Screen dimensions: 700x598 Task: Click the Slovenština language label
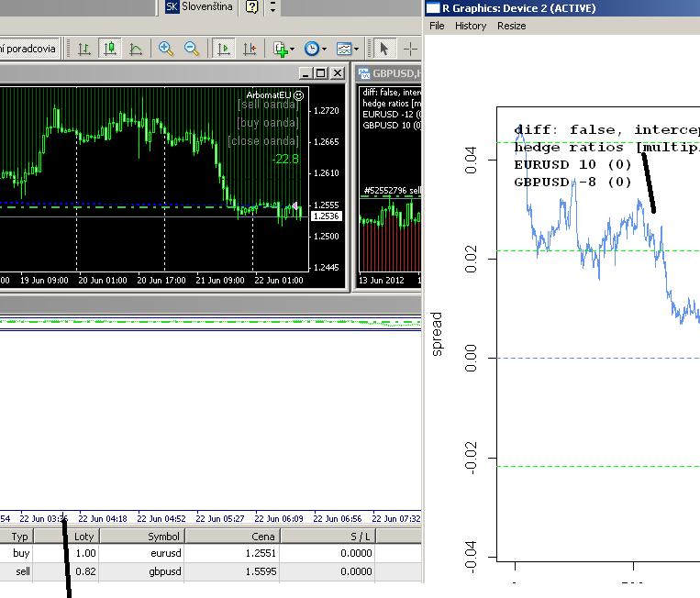(x=207, y=6)
